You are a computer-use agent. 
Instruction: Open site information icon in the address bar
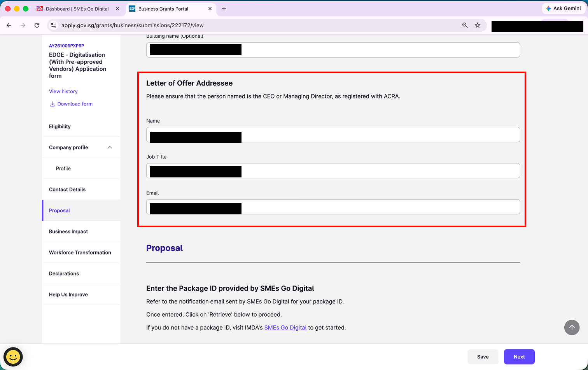(x=54, y=25)
